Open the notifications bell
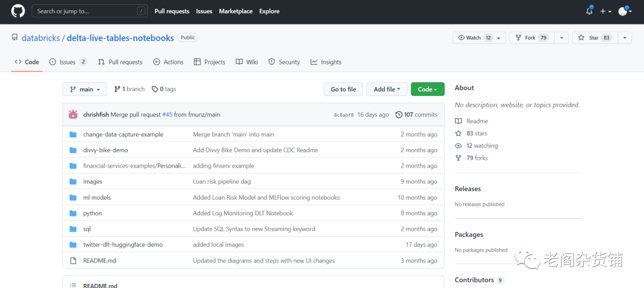Image resolution: width=644 pixels, height=288 pixels. click(x=589, y=11)
